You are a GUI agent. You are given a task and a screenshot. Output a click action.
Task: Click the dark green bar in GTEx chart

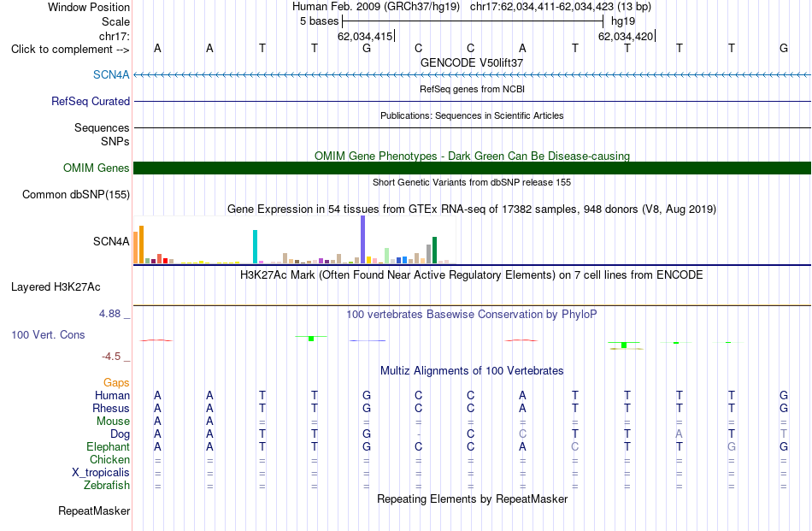[x=435, y=251]
